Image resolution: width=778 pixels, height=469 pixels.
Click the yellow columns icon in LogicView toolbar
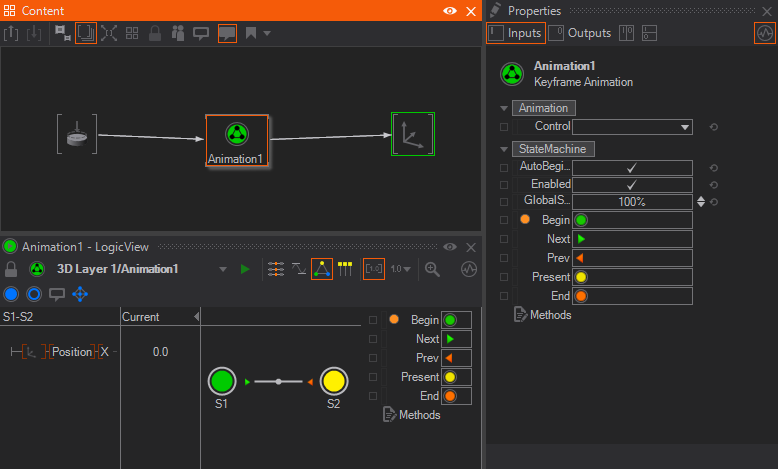(345, 269)
